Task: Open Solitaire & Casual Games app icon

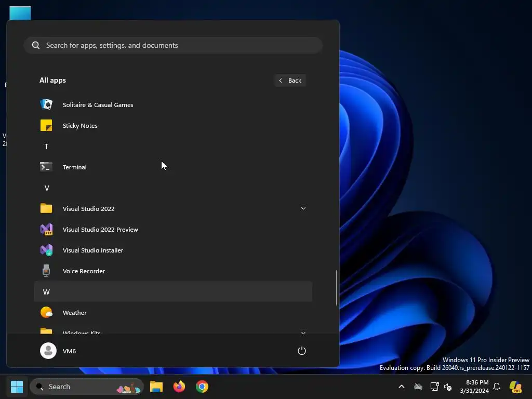Action: [x=46, y=104]
